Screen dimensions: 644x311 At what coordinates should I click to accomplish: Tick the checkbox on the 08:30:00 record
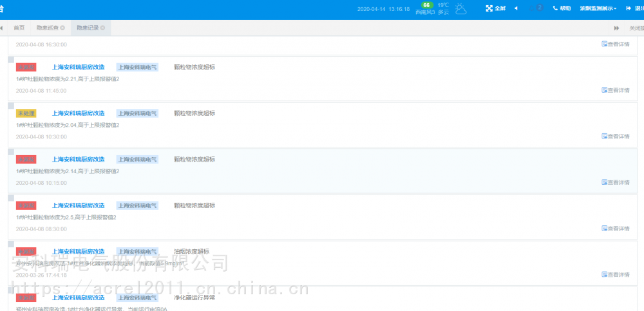point(11,198)
